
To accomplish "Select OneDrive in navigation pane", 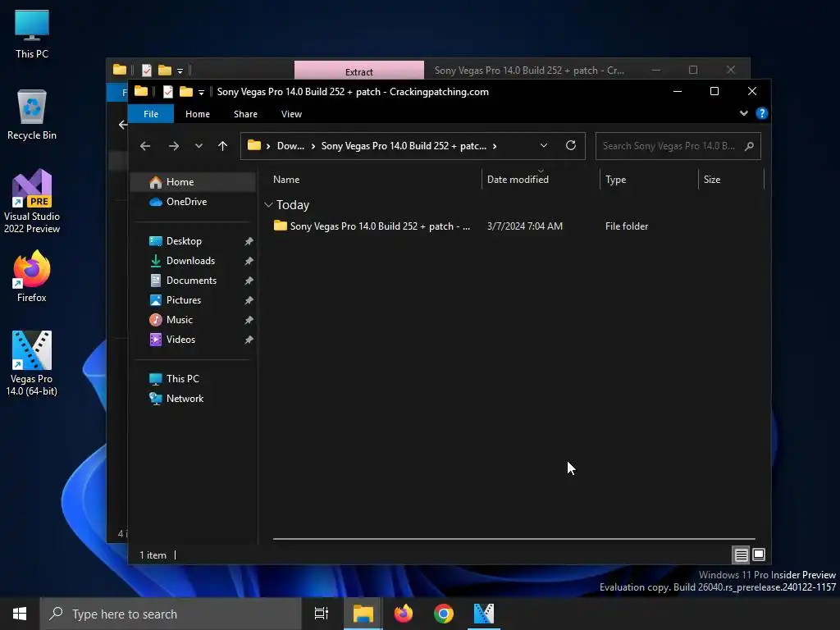I will [x=194, y=202].
